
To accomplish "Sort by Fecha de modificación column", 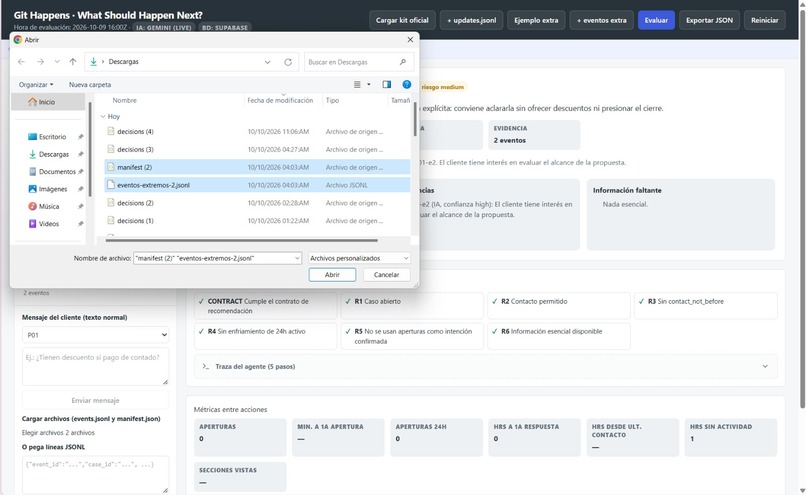I will click(280, 101).
